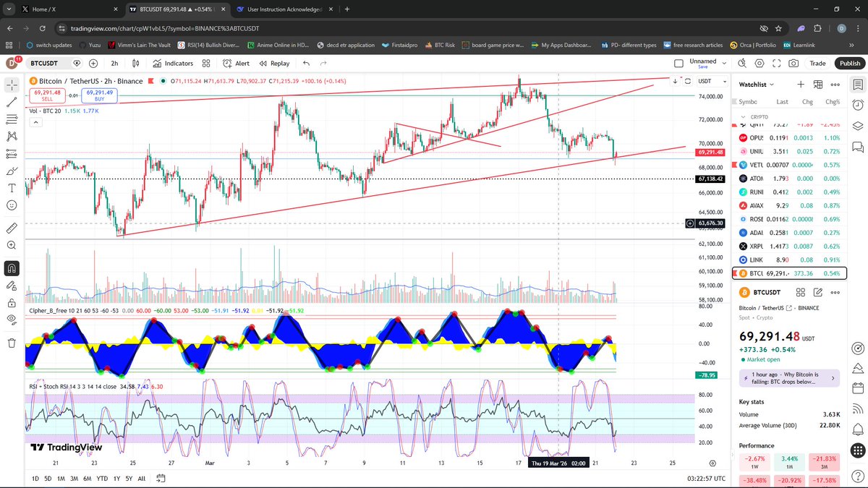Open the news headline about Bitcoin falling
The width and height of the screenshot is (868, 488).
(788, 378)
